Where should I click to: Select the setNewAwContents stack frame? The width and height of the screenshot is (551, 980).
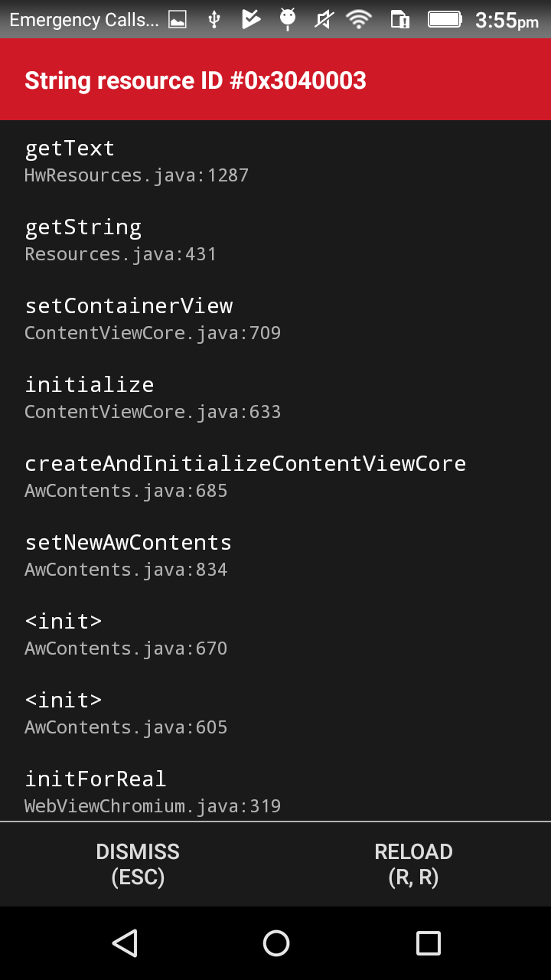click(275, 555)
